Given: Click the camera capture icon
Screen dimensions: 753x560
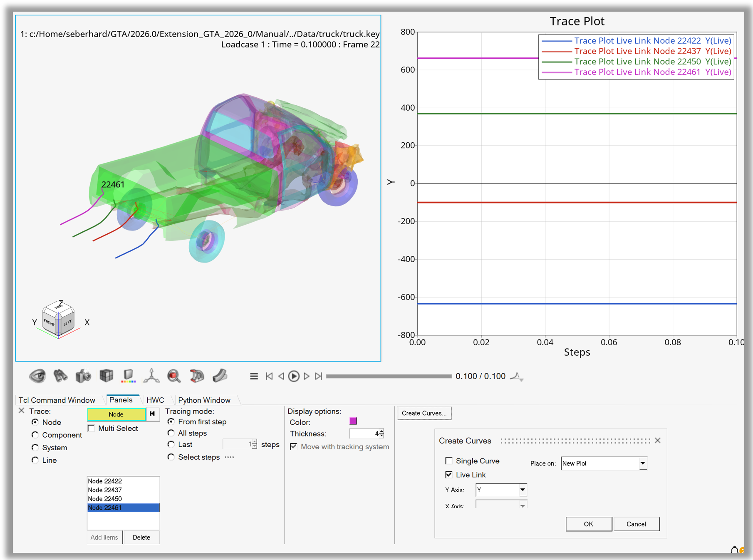Looking at the screenshot, I should pos(83,376).
